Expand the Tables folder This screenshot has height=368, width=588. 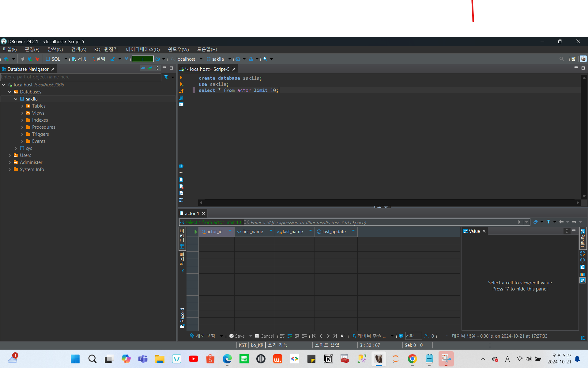coord(22,106)
